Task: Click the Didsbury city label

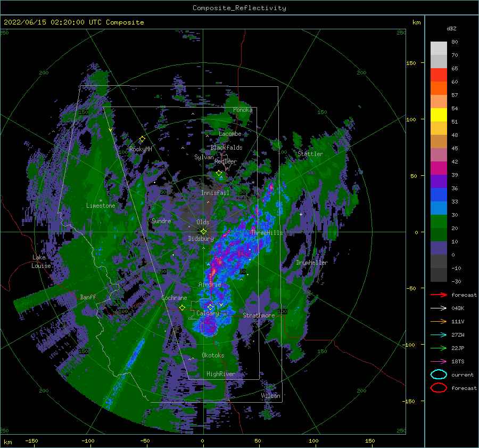Action: point(201,239)
